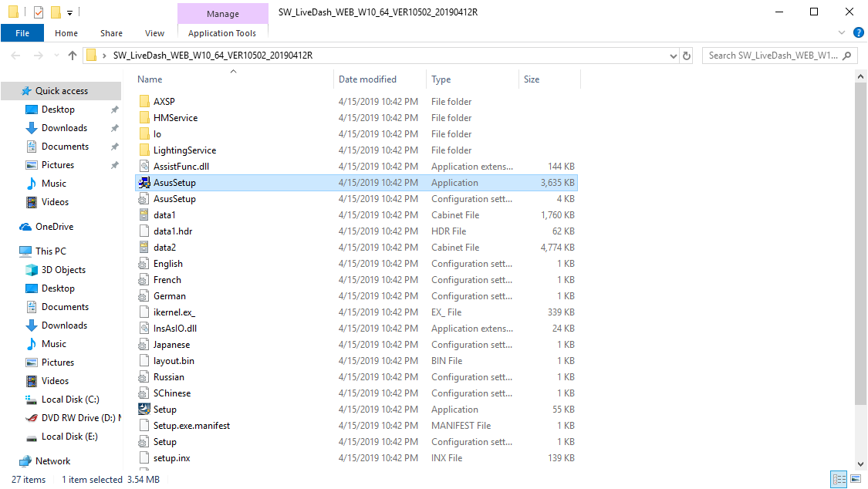Select the AXSP folder icon

click(144, 102)
